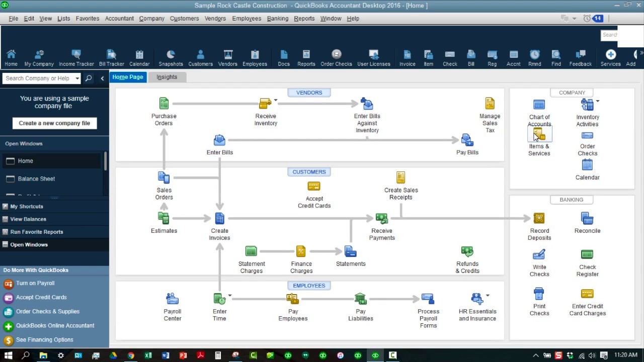Viewport: 644px width, 362px height.
Task: Click the search magnifier button
Action: [89, 78]
